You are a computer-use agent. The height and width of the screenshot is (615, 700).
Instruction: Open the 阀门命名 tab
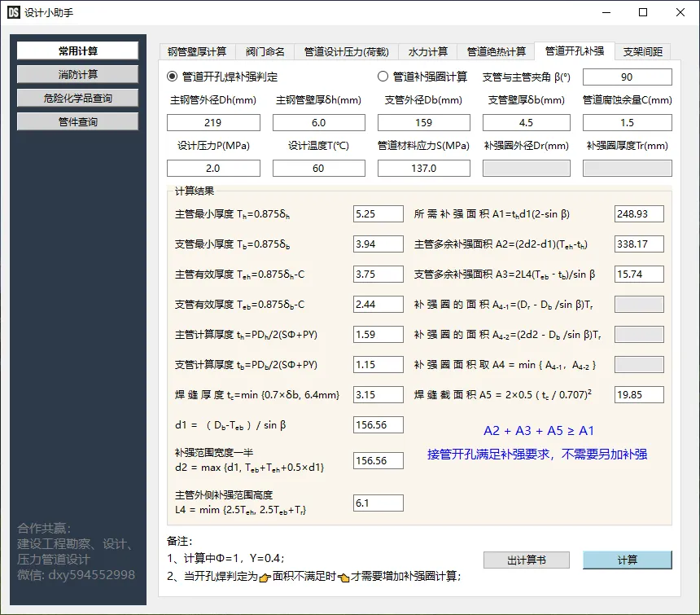[x=265, y=52]
